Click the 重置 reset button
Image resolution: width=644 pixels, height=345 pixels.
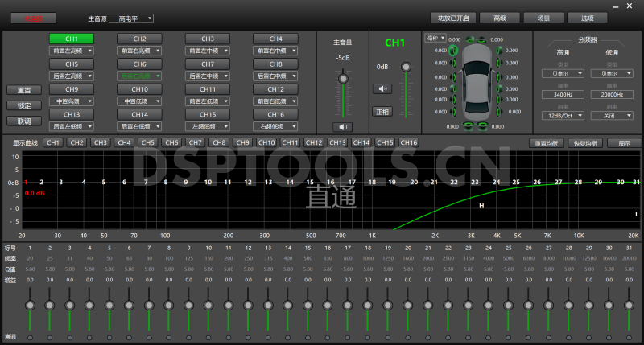[x=24, y=90]
